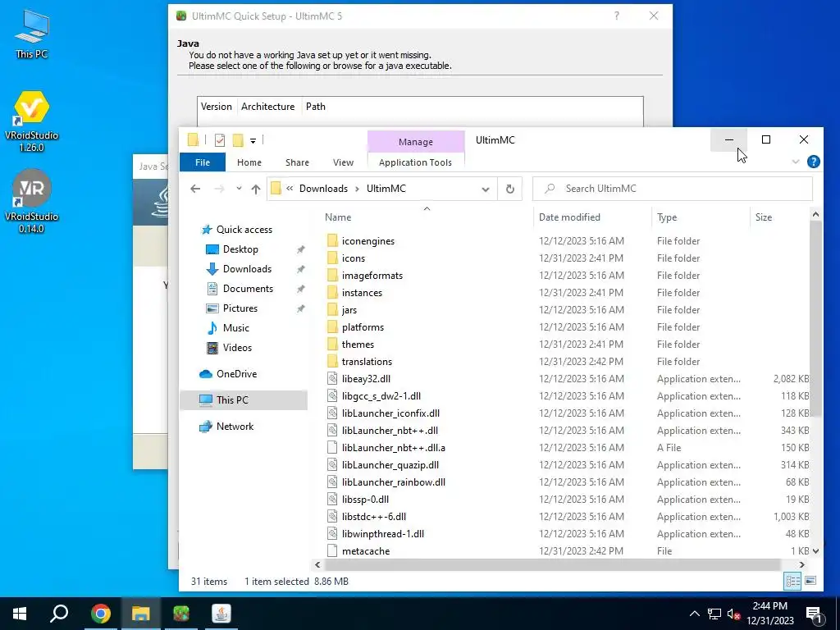Open the Windows Start menu

pos(20,614)
